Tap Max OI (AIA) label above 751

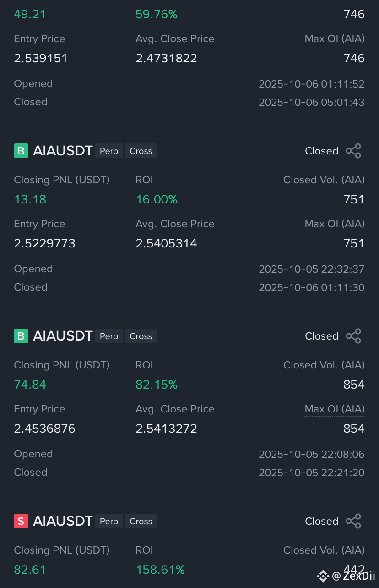(x=335, y=224)
